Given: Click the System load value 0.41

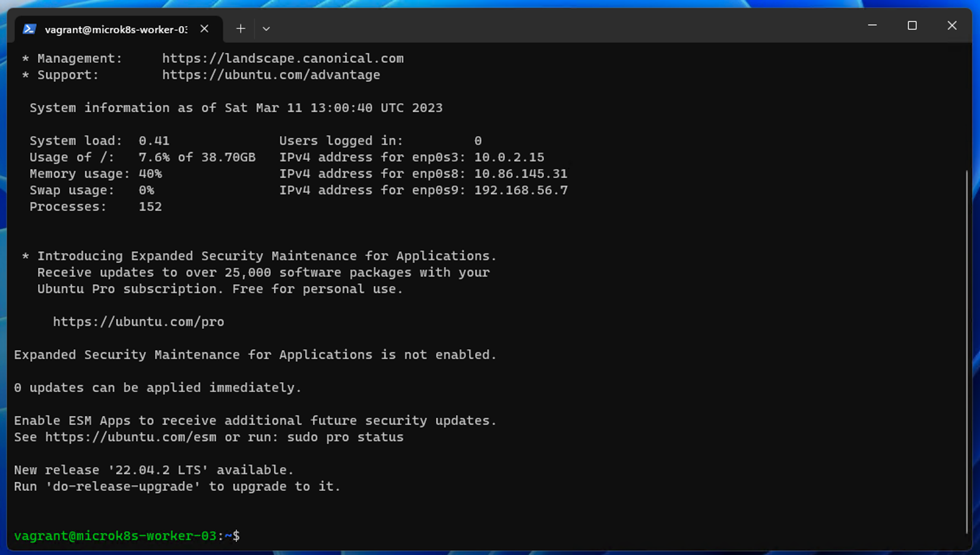Looking at the screenshot, I should click(154, 140).
